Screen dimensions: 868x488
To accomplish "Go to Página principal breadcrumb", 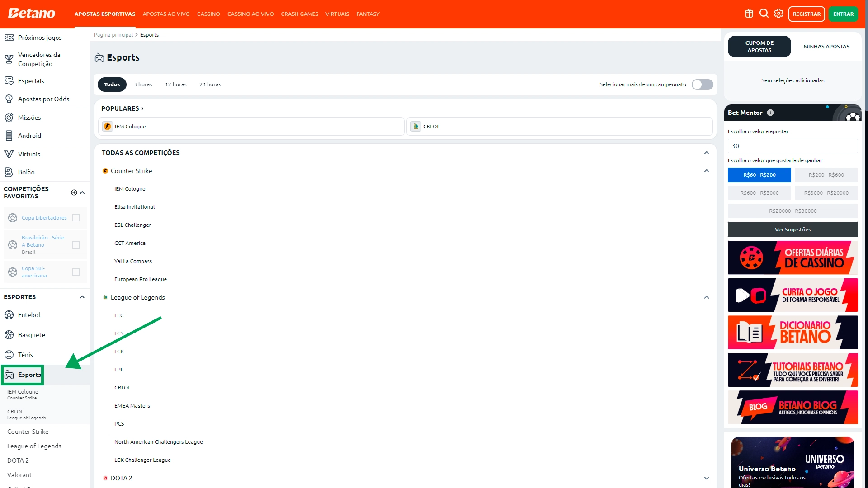I will coord(113,35).
